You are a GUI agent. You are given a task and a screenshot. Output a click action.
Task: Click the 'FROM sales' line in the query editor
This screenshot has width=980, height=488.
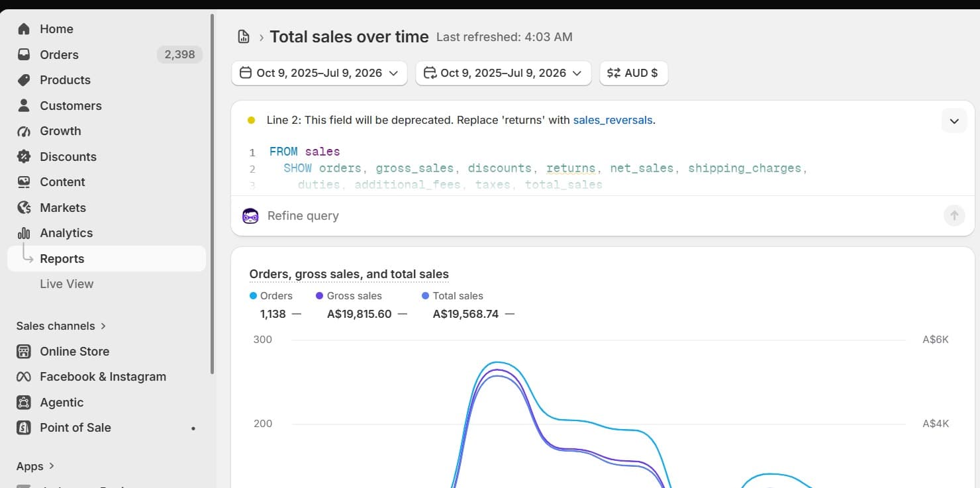pos(305,152)
